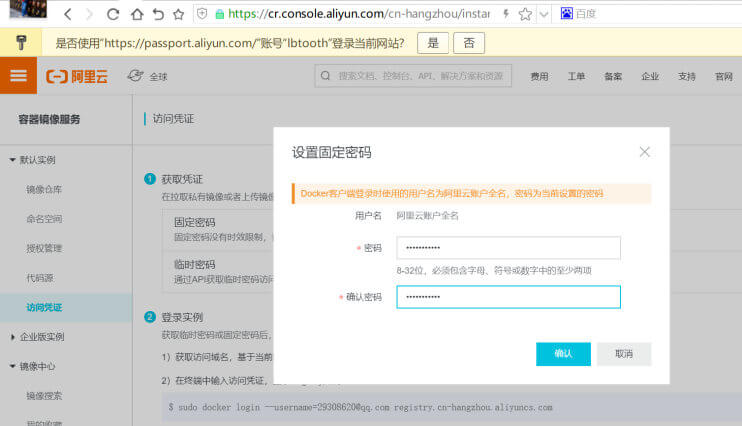Bookmark page with star icon left of address bar
The image size is (742, 426).
(178, 14)
